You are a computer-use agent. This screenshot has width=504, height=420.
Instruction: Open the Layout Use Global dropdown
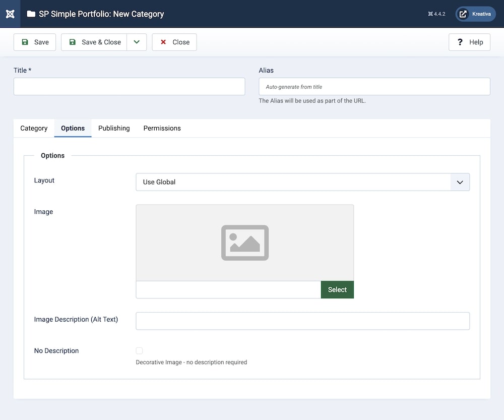(x=302, y=182)
